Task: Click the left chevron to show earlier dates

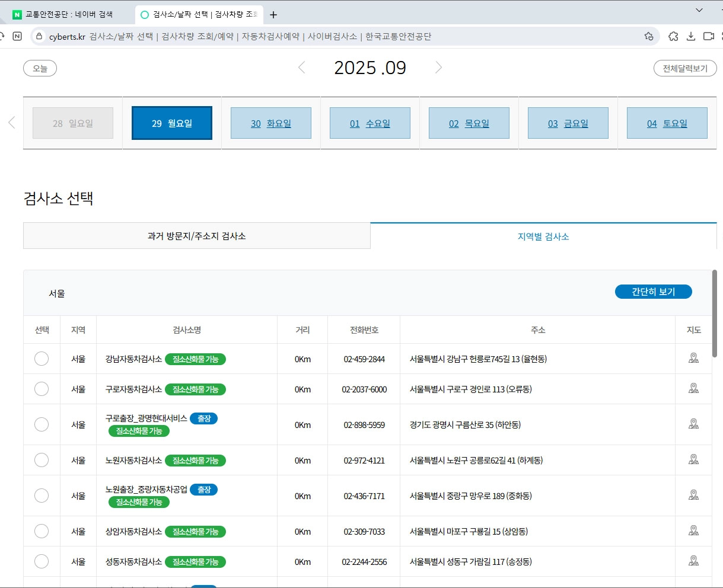Action: click(11, 123)
